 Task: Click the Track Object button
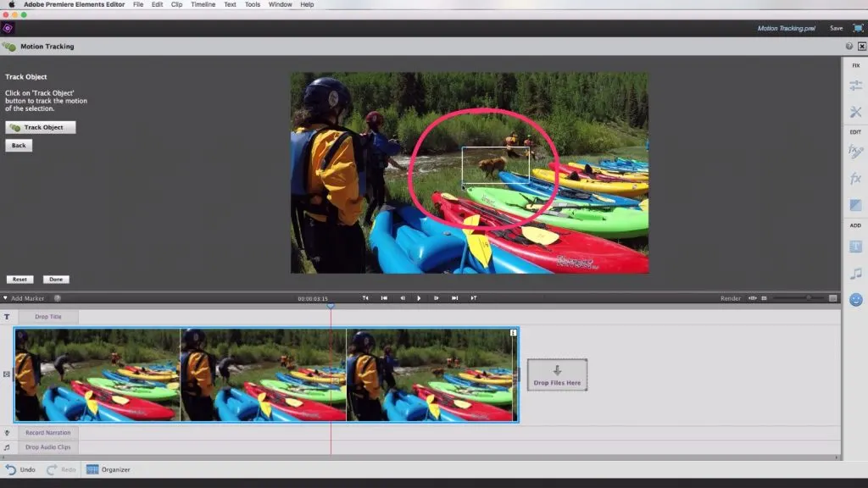tap(40, 127)
